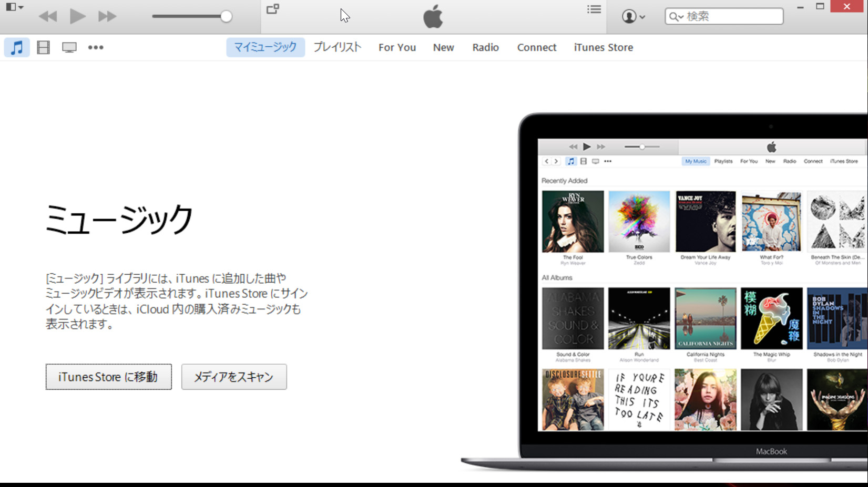This screenshot has width=868, height=487.
Task: Open the Connect tab
Action: (x=537, y=47)
